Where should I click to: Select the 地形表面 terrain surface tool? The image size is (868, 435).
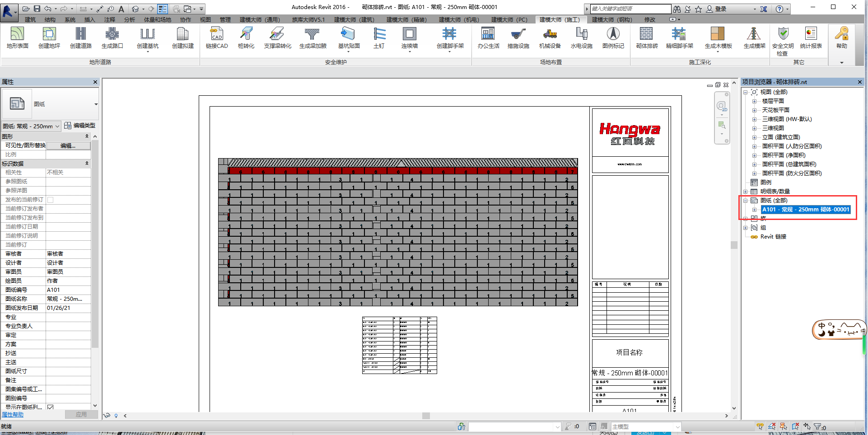(x=17, y=38)
